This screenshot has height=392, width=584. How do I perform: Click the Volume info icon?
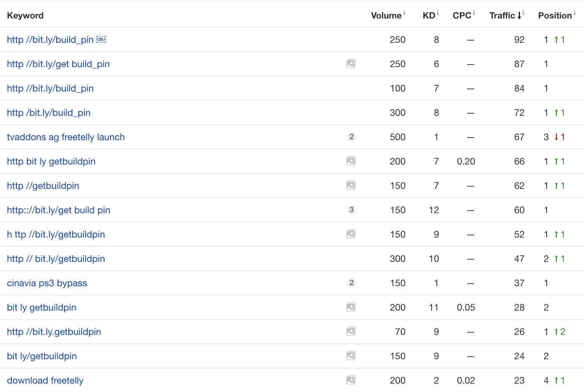tap(404, 13)
